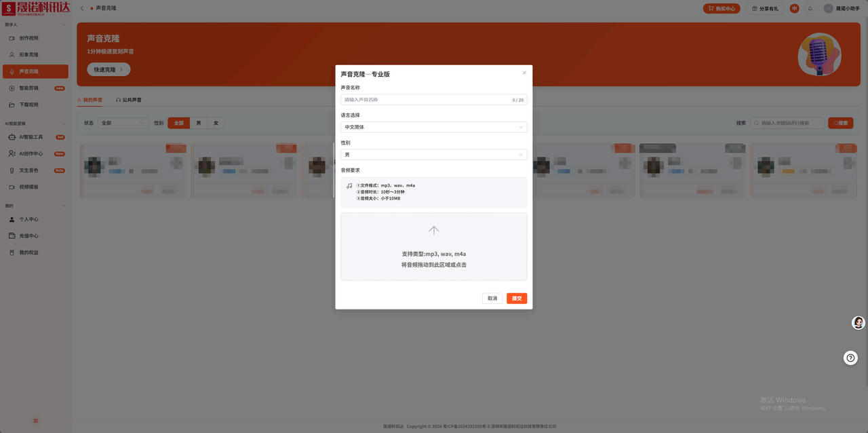
Task: Switch language via the 中 icon
Action: coord(794,8)
